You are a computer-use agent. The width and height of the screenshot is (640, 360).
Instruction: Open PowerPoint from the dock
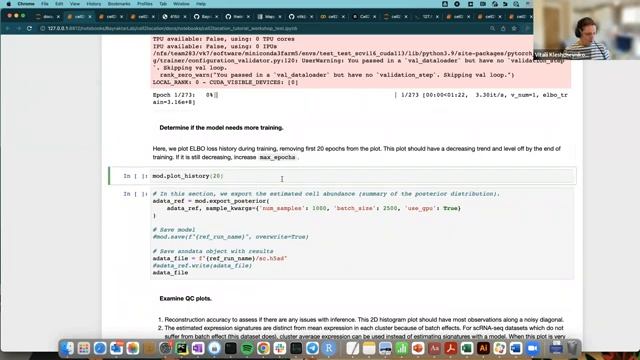418,348
